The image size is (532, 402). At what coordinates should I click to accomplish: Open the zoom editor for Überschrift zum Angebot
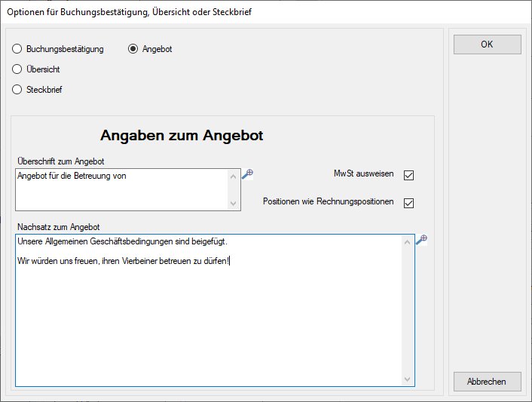247,173
